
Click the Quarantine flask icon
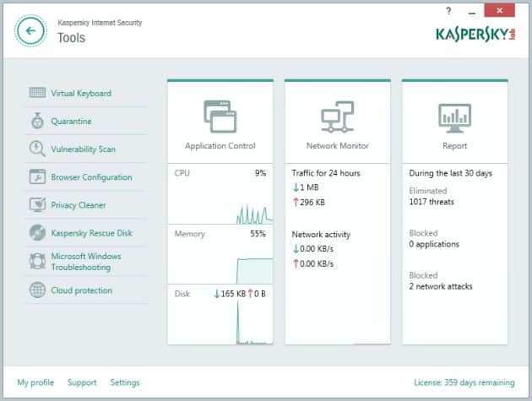(x=37, y=121)
